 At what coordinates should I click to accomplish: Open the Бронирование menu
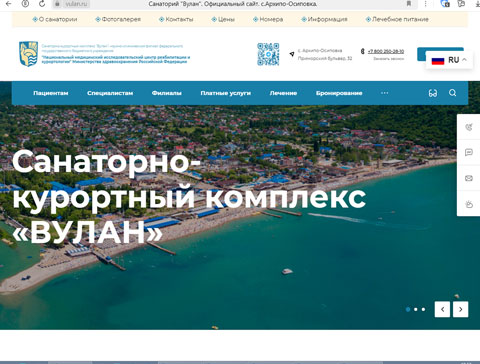click(339, 93)
